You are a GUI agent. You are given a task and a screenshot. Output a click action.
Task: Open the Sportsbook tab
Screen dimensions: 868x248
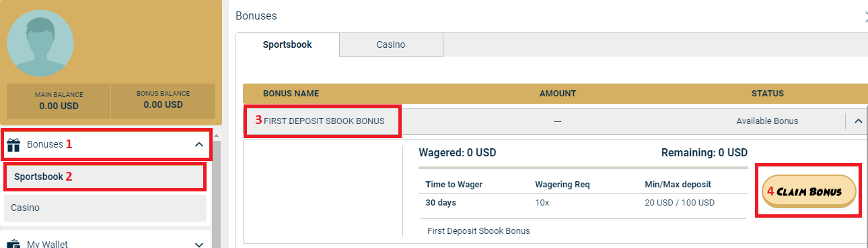click(x=287, y=44)
